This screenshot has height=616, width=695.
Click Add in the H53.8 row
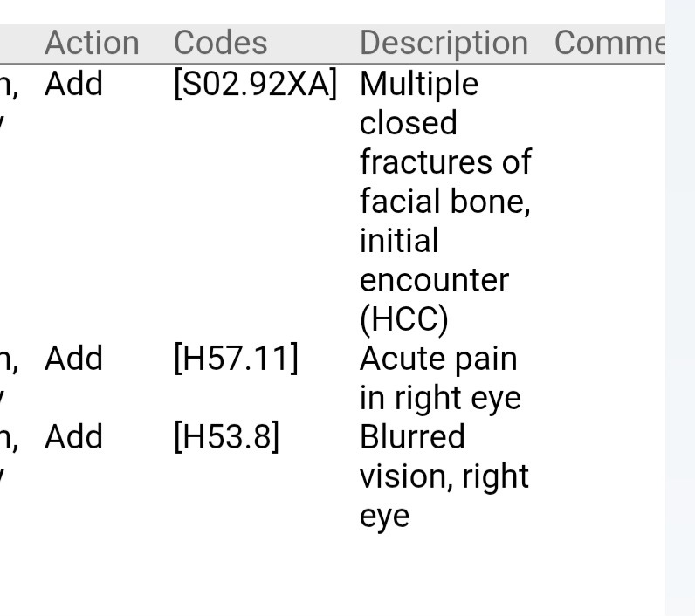73,437
